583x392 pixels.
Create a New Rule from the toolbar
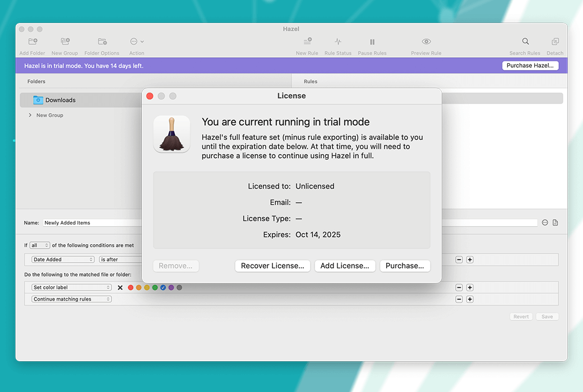point(307,42)
